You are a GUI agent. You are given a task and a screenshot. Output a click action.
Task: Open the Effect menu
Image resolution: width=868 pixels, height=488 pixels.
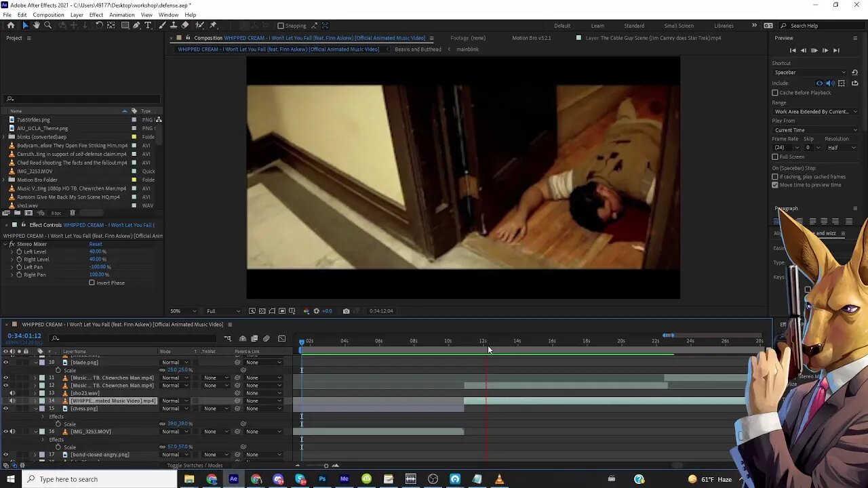(96, 15)
